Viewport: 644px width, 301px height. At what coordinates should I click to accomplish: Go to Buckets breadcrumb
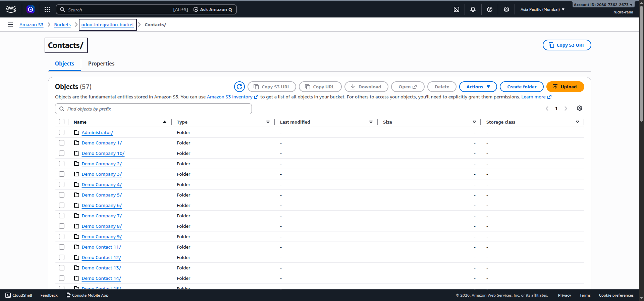(62, 25)
